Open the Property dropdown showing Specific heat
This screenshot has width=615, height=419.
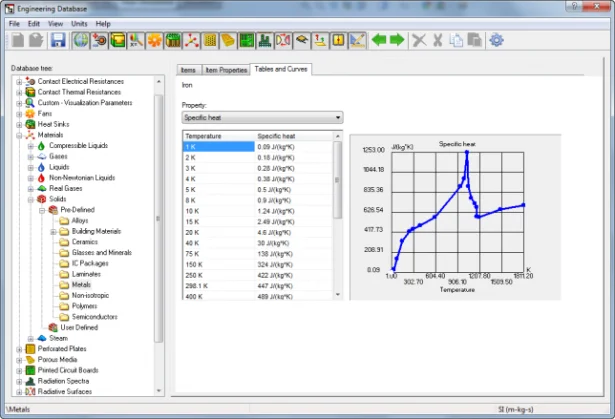(x=262, y=118)
